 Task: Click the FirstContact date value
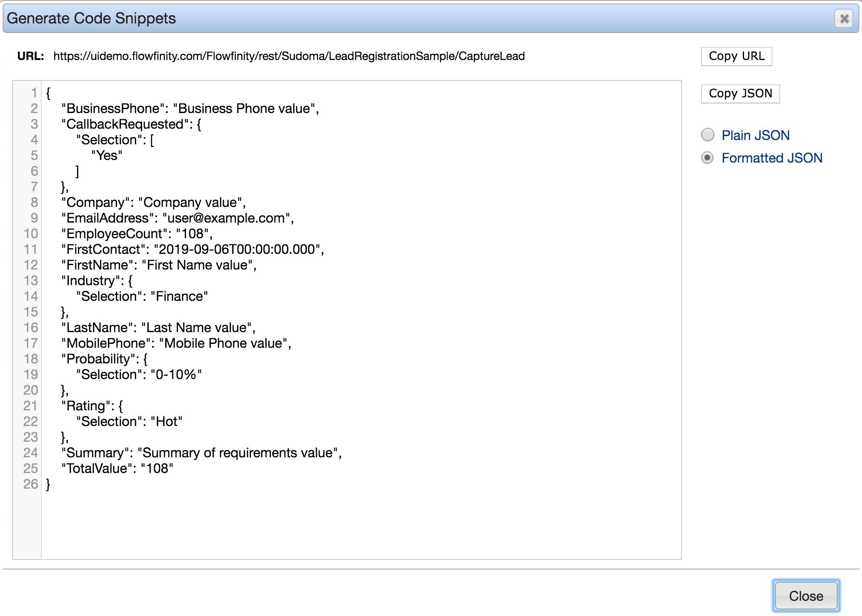[x=237, y=250]
